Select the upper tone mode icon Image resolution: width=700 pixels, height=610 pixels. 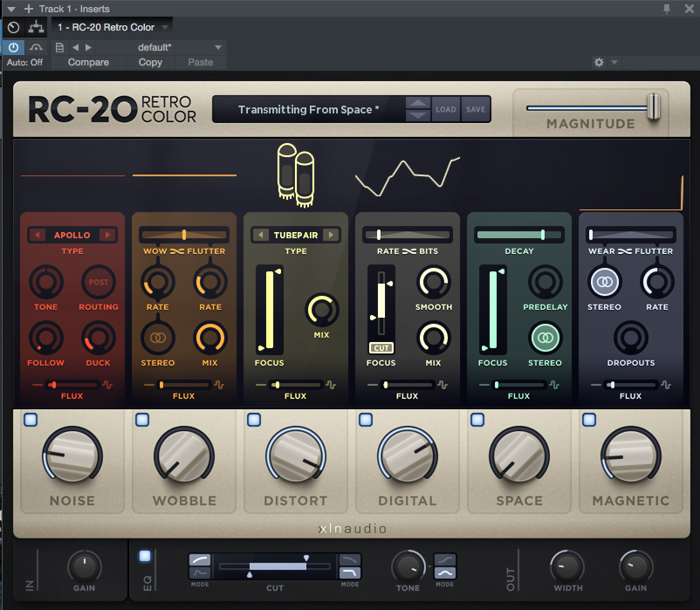(445, 560)
